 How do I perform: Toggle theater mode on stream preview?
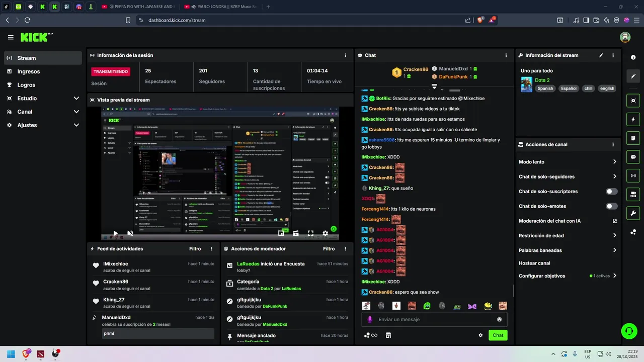click(x=296, y=233)
